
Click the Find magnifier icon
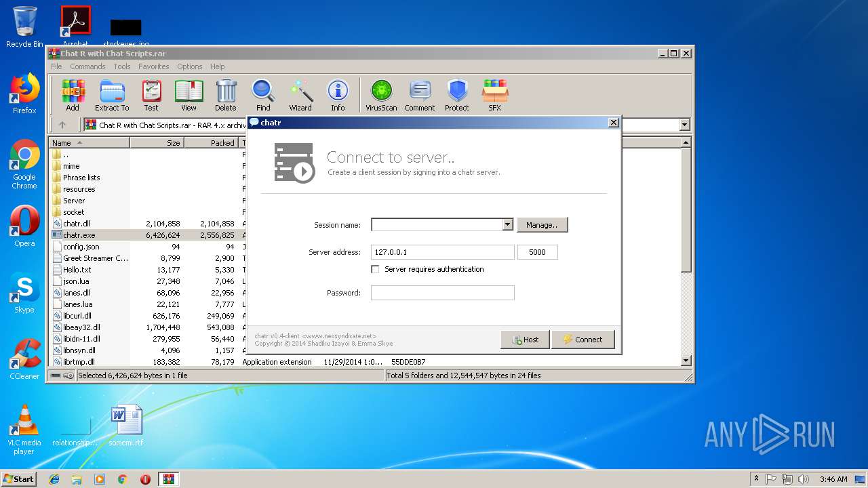[263, 96]
